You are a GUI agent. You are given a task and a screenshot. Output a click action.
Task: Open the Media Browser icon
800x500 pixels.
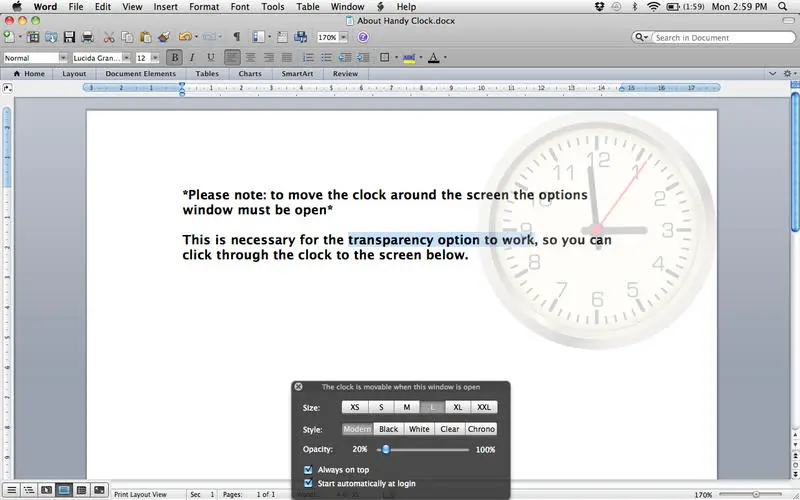pyautogui.click(x=301, y=37)
